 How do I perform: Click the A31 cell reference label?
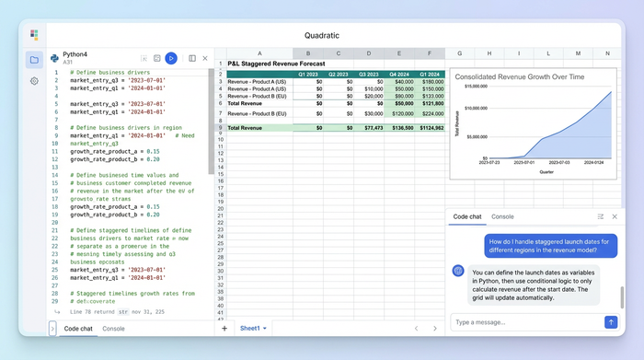68,62
